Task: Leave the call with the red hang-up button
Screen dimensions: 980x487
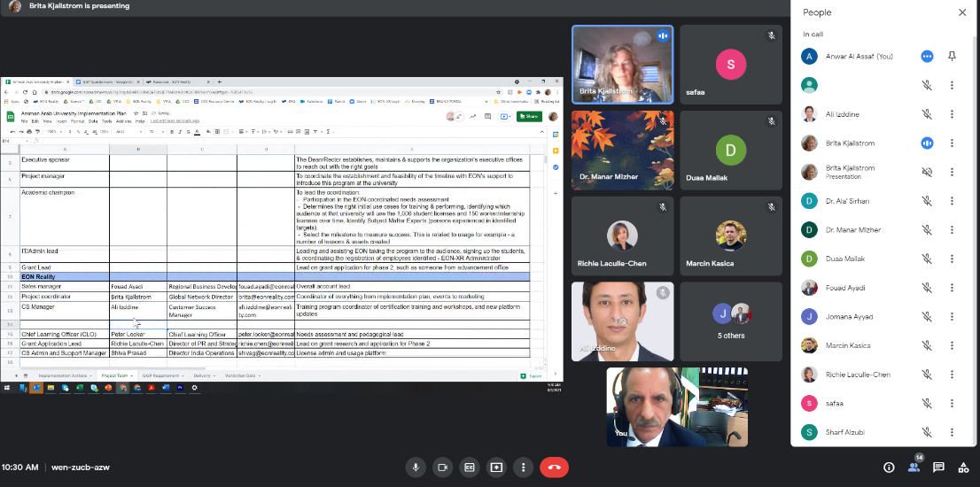Action: 554,467
